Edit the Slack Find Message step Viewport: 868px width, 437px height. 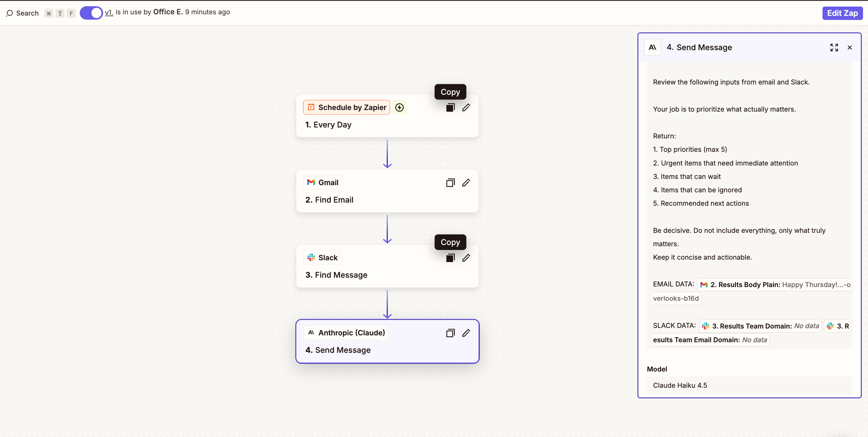(x=466, y=258)
